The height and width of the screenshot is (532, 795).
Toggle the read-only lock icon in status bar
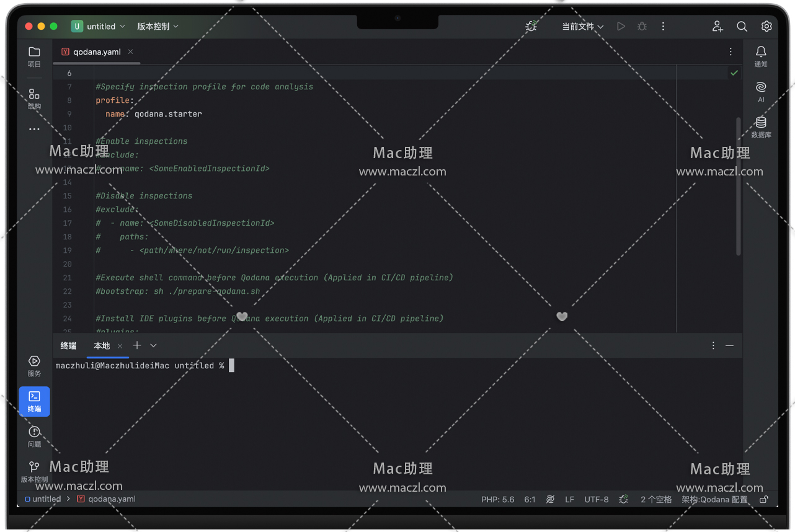764,499
